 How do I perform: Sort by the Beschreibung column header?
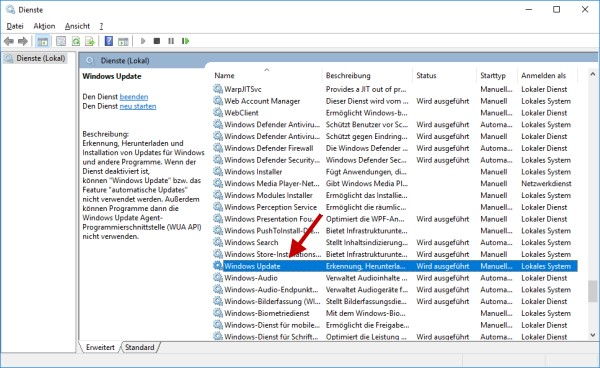tap(367, 76)
